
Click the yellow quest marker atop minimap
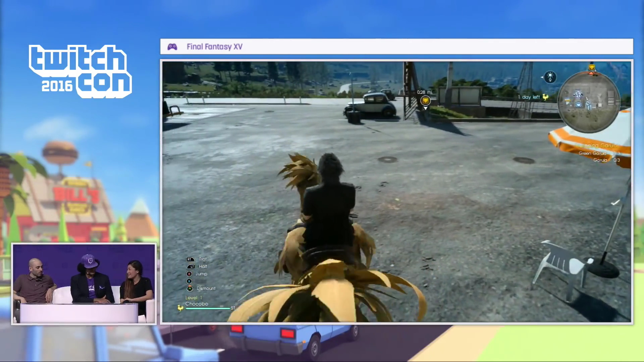click(x=592, y=68)
